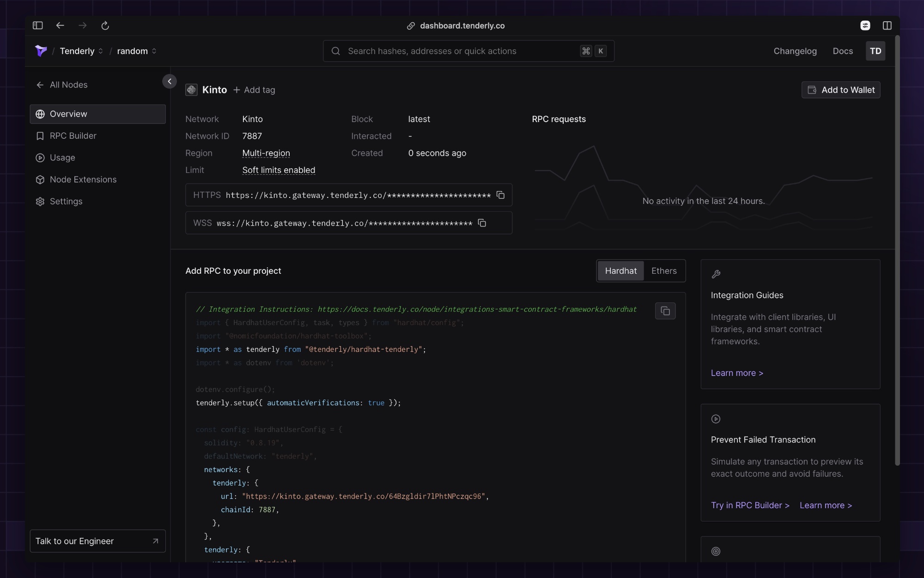Open the TD user avatar menu
This screenshot has height=578, width=924.
coord(875,51)
